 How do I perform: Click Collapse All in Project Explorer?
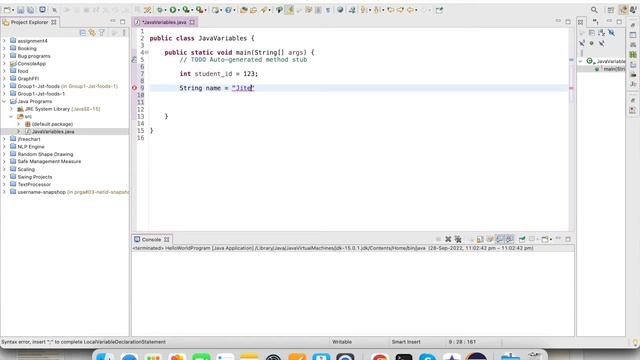point(82,32)
